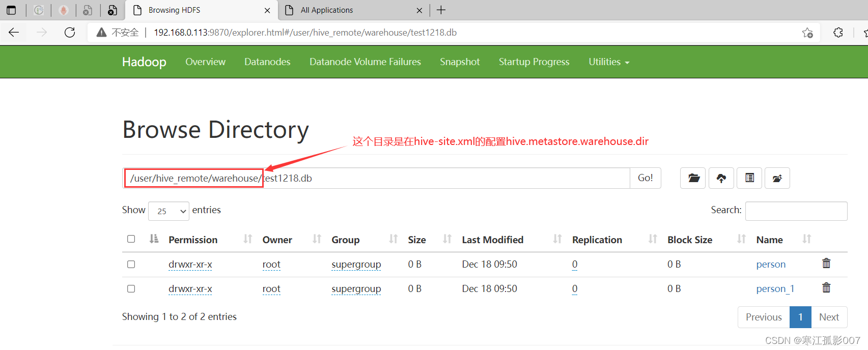Click the sort arrows next to Last Modified
Screen dimensions: 868x350
pyautogui.click(x=557, y=239)
